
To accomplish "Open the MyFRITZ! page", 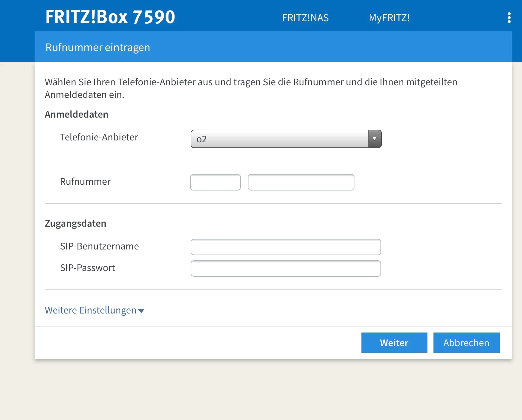I will (x=389, y=18).
